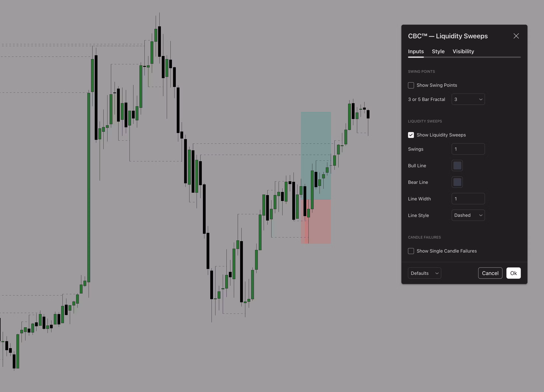Enable Show Single Candle Failures
The width and height of the screenshot is (544, 392).
411,251
